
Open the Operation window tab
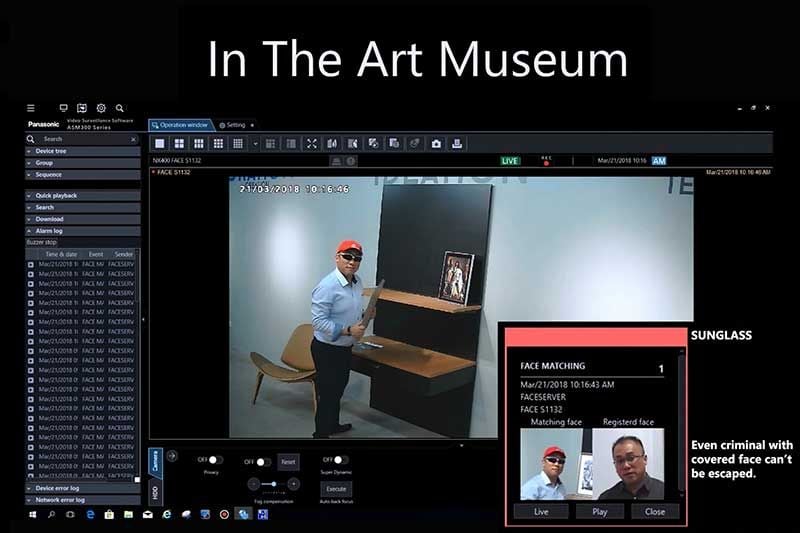180,125
